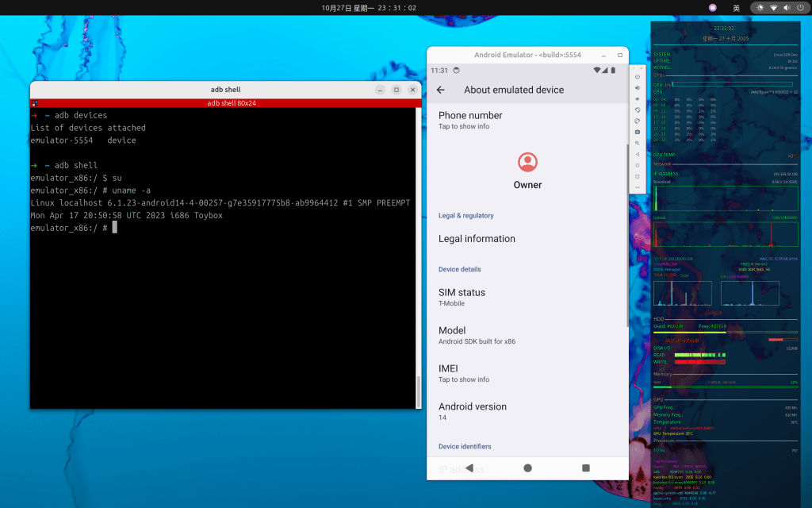This screenshot has width=812, height=508.
Task: Take an emulator screenshot with camera icon
Action: 638,132
